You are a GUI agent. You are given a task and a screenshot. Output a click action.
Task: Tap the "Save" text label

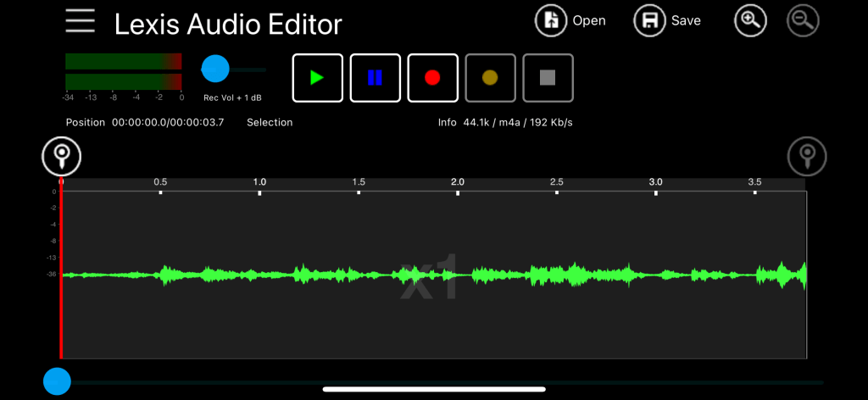[686, 21]
